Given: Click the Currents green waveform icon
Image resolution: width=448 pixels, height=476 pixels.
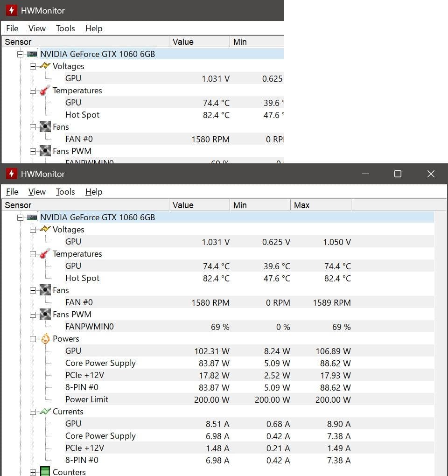Looking at the screenshot, I should click(x=45, y=411).
